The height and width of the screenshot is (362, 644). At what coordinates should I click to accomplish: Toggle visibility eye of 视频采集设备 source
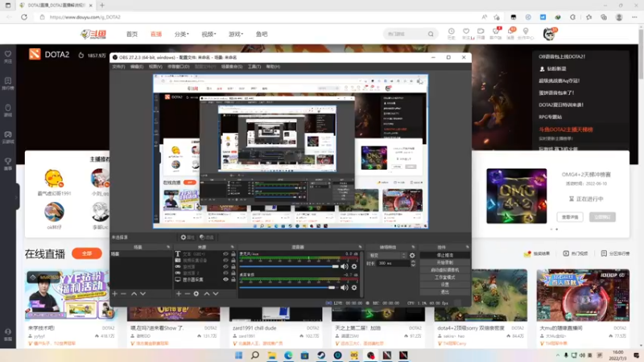pos(225,260)
